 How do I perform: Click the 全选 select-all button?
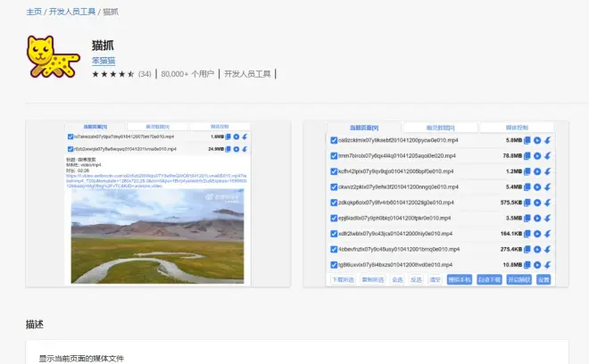point(397,279)
